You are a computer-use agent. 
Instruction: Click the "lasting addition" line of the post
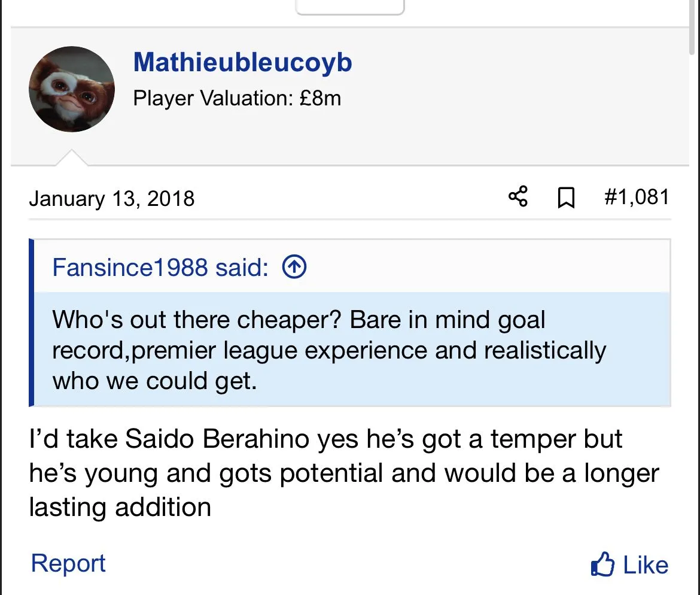click(120, 508)
